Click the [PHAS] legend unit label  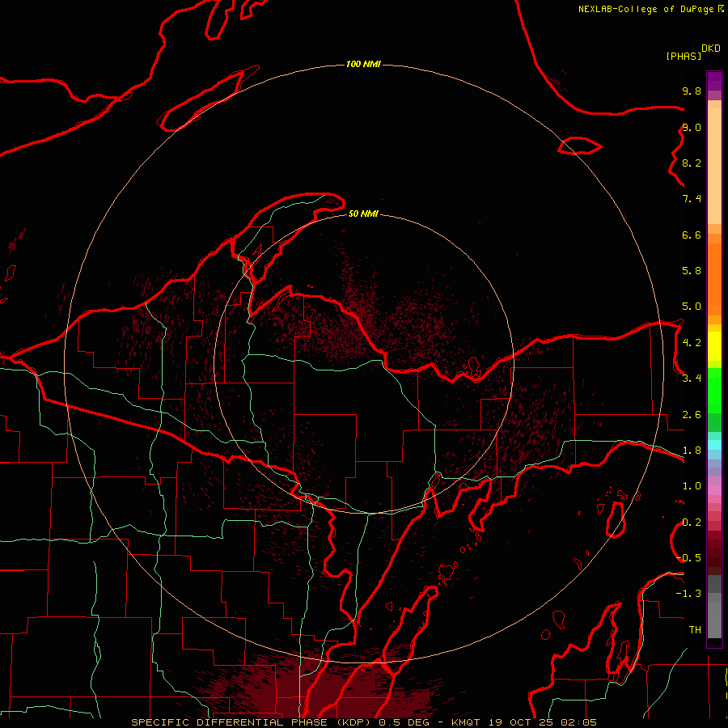point(684,56)
